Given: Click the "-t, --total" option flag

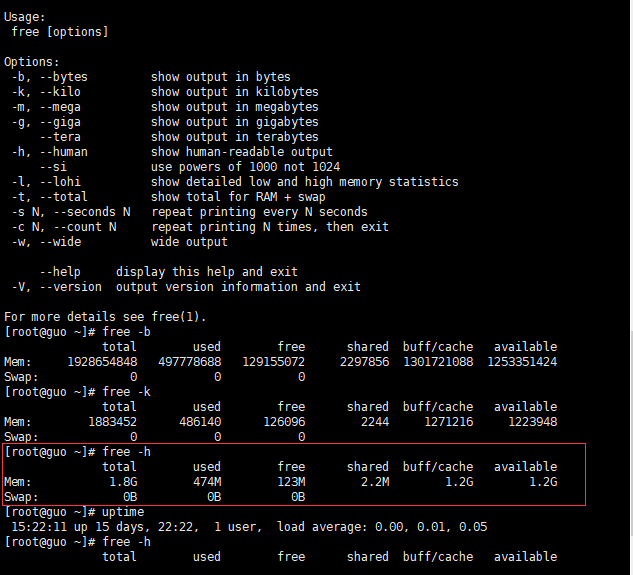Looking at the screenshot, I should [x=49, y=197].
